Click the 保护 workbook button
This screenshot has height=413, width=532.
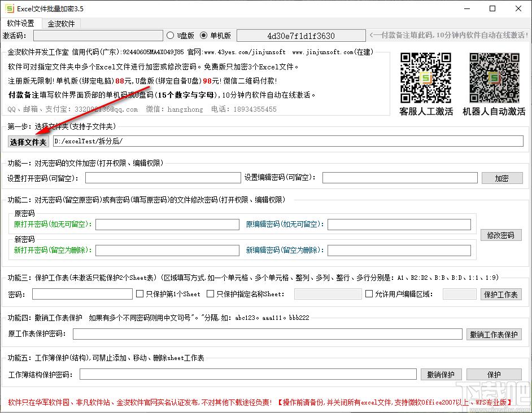[494, 374]
